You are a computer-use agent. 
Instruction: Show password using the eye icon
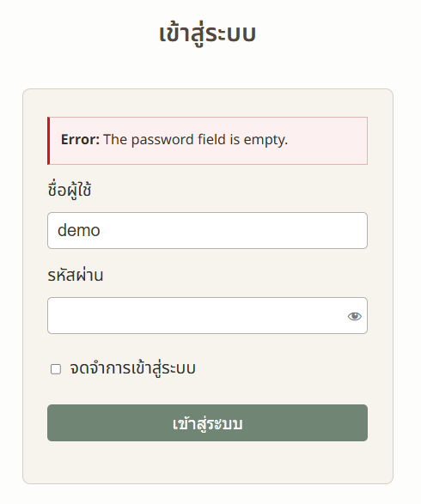pyautogui.click(x=355, y=316)
